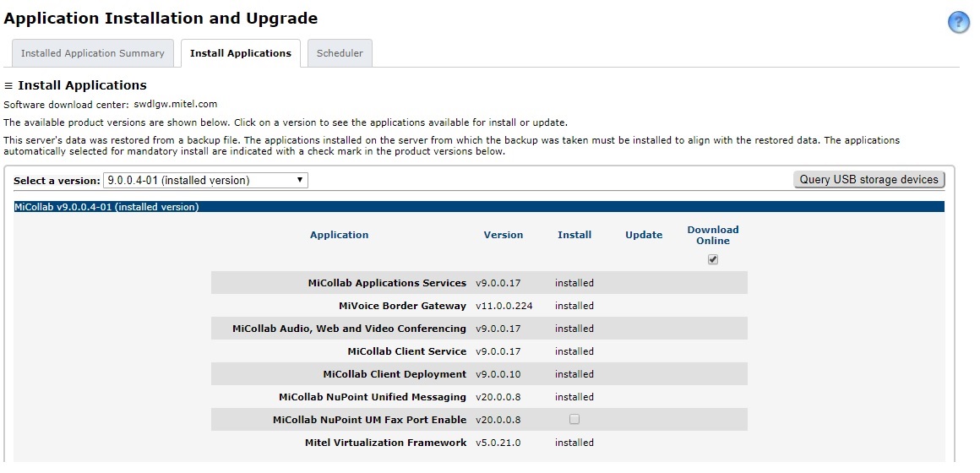
Task: Select the MiCollab Applications Services row
Action: pos(387,283)
